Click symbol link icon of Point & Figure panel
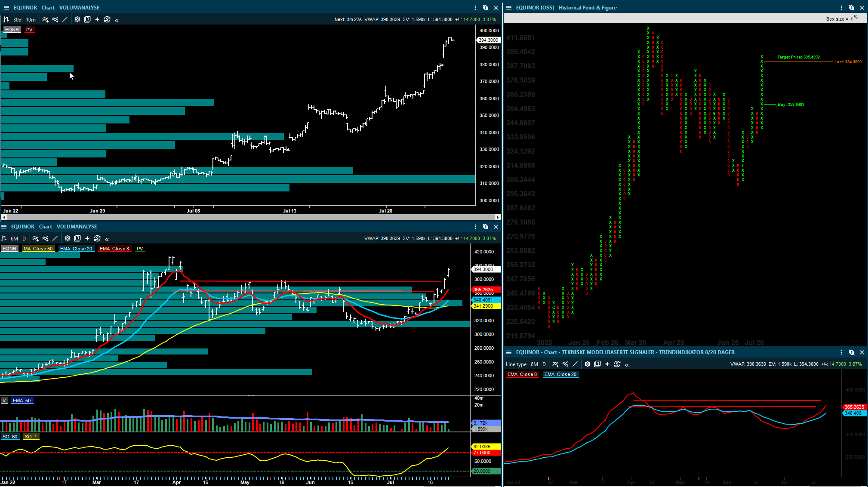Image resolution: width=868 pixels, height=487 pixels. point(852,8)
